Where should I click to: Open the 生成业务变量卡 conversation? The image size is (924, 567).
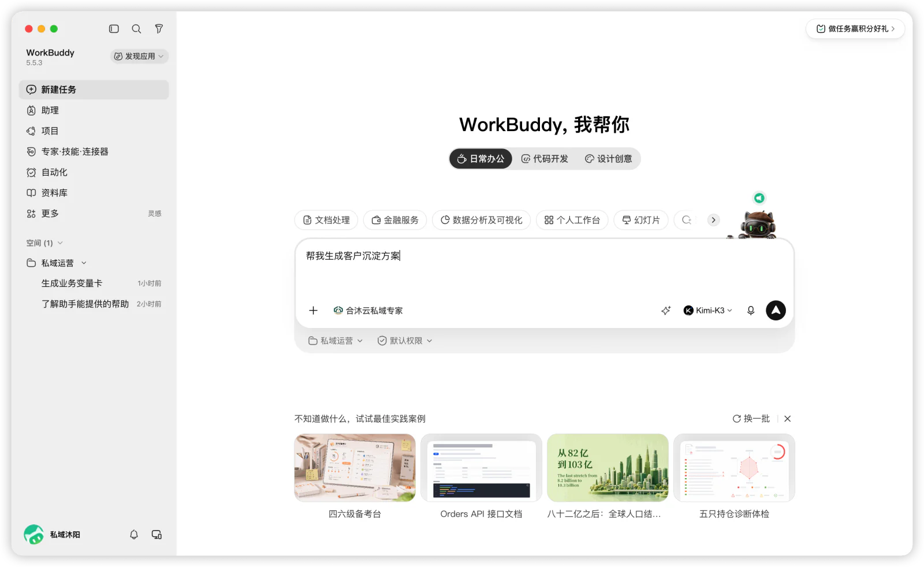[x=94, y=283]
